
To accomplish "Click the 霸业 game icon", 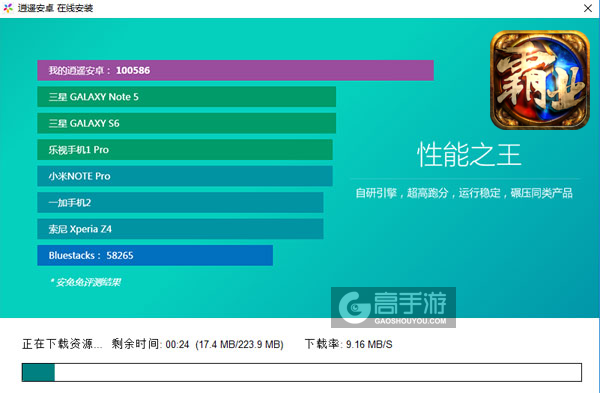I will click(540, 80).
